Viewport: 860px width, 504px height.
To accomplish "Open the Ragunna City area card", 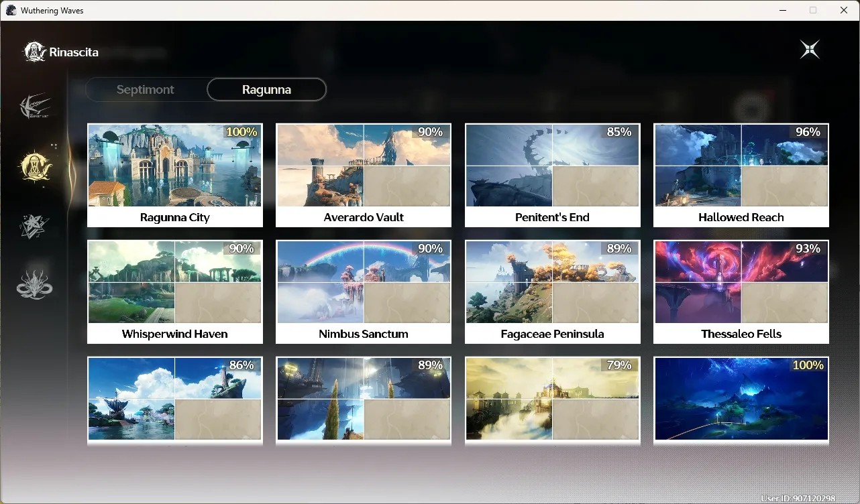I will click(175, 175).
